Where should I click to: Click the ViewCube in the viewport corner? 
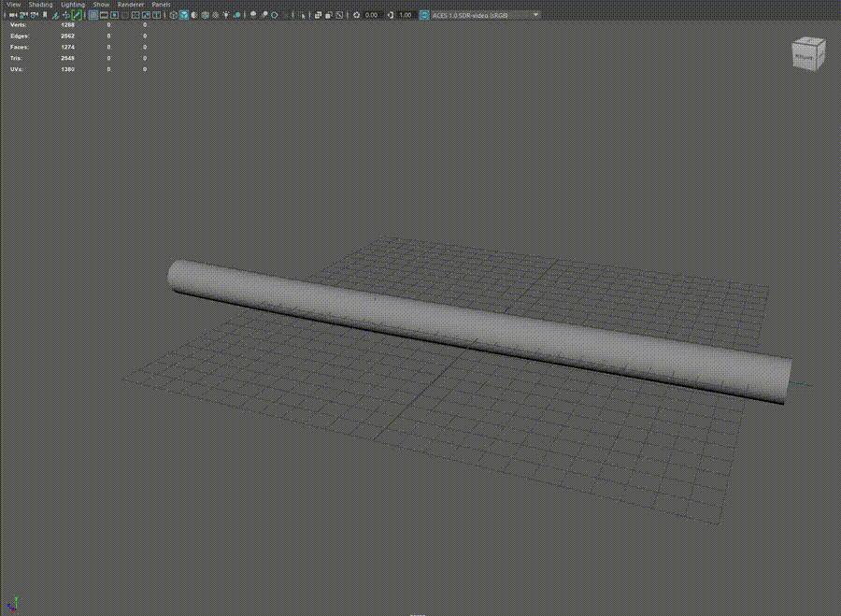[807, 52]
